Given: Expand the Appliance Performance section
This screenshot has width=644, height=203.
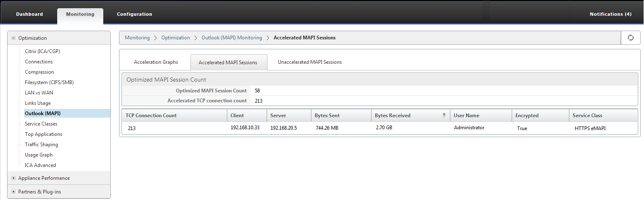Looking at the screenshot, I should pyautogui.click(x=13, y=178).
